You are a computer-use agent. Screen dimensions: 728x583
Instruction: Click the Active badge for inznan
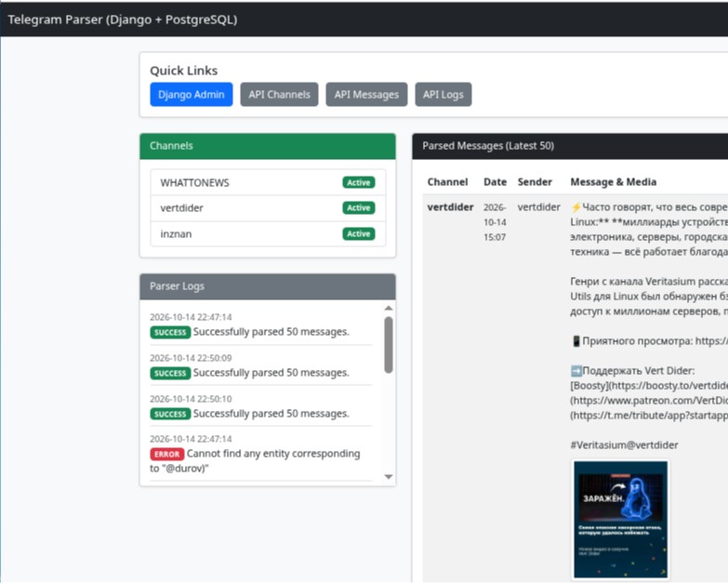(359, 233)
